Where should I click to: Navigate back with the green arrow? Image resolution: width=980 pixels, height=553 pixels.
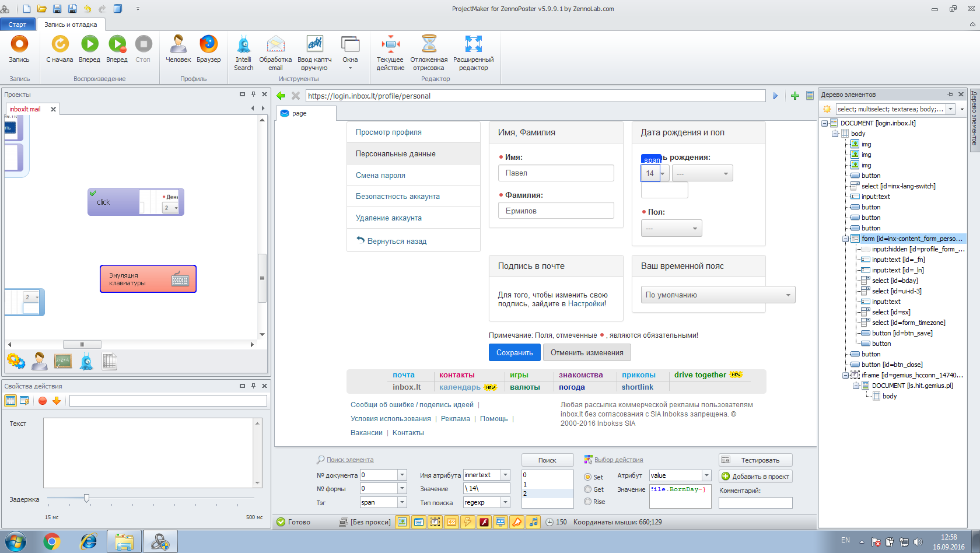click(x=281, y=96)
